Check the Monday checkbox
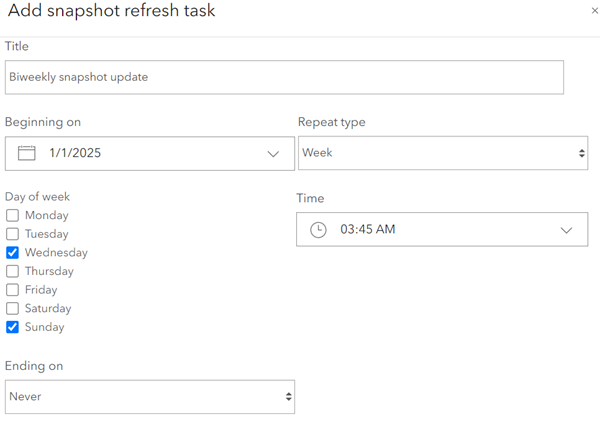This screenshot has width=600, height=422. [x=12, y=215]
